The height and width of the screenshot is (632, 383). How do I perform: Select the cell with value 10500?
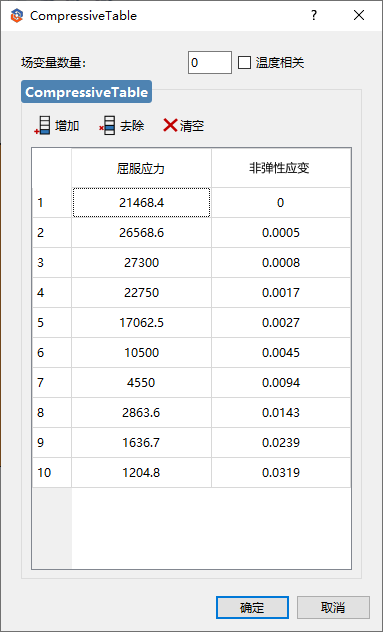142,353
